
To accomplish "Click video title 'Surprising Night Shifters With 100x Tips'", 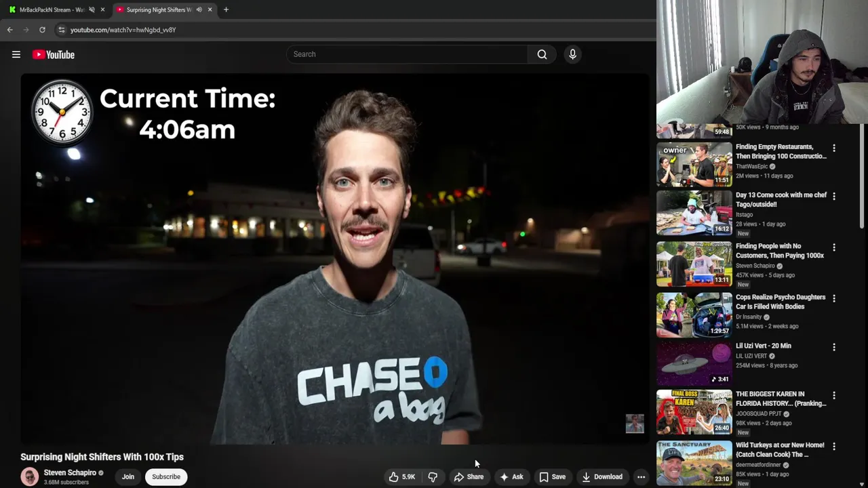I will 102,457.
